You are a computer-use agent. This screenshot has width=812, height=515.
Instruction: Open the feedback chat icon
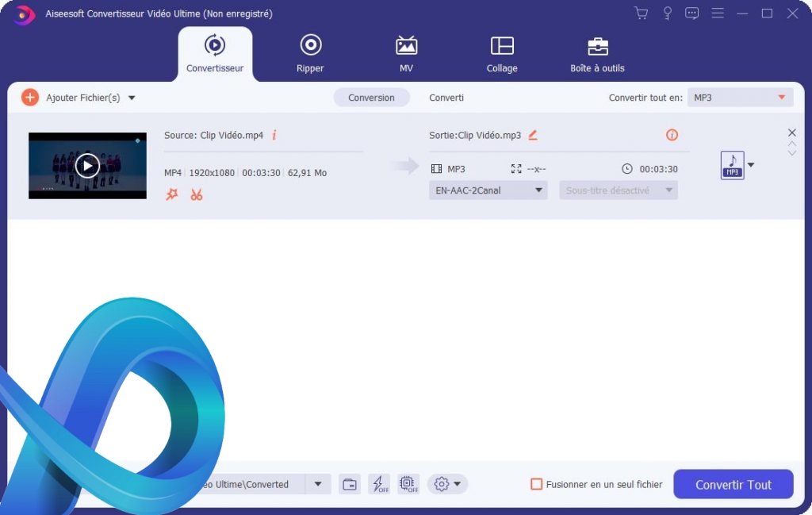(x=691, y=13)
